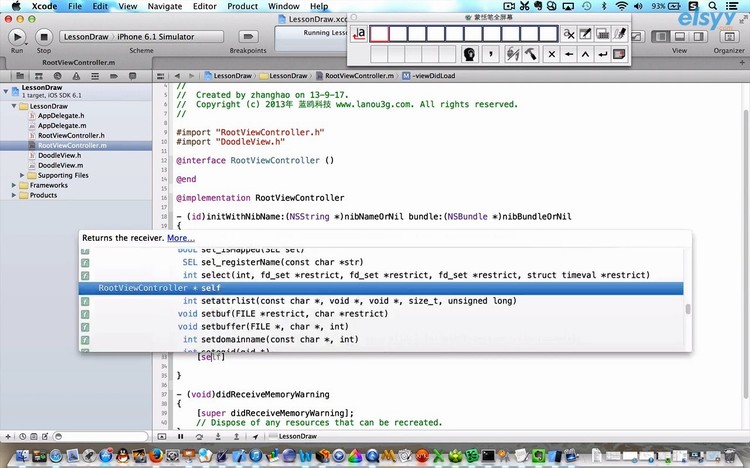Go forward in editor history
Screen dimensions: 750x468
[192, 76]
